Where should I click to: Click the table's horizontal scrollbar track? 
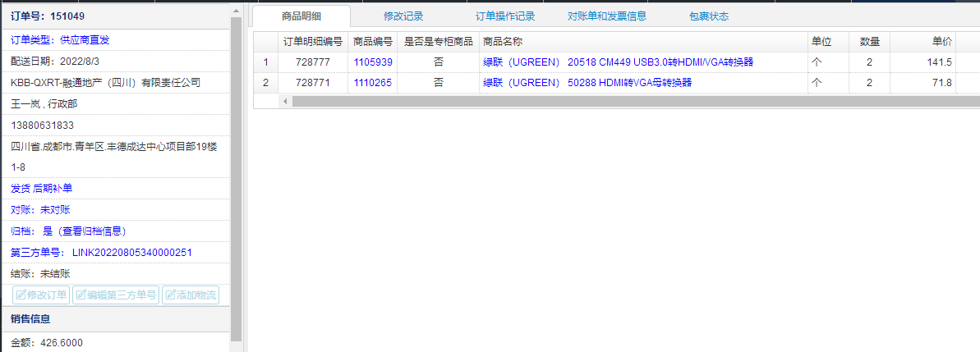636,101
